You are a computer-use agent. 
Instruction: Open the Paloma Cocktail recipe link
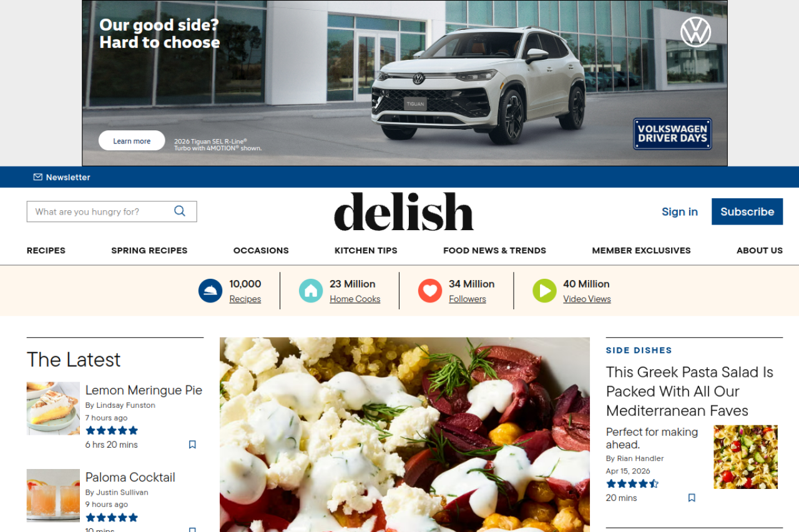(130, 477)
